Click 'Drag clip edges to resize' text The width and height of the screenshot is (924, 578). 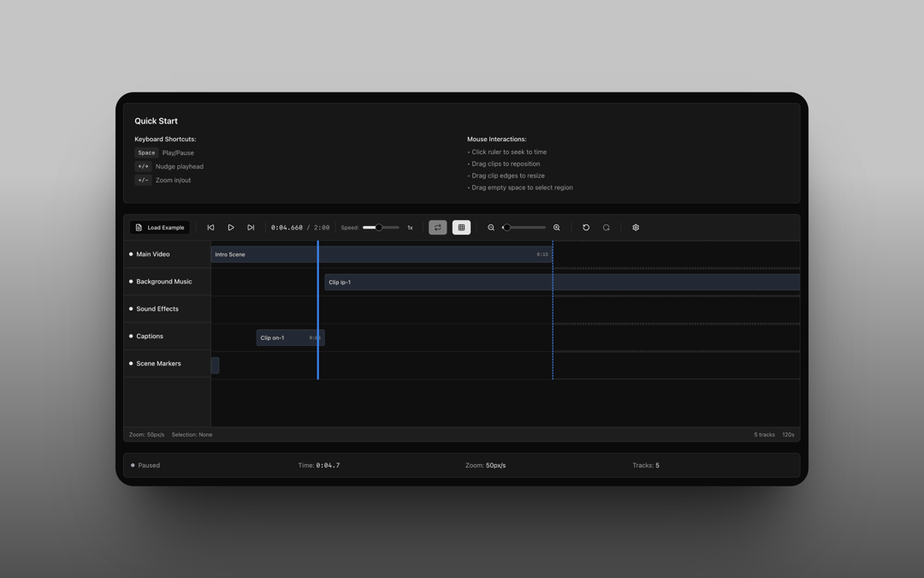coord(508,176)
